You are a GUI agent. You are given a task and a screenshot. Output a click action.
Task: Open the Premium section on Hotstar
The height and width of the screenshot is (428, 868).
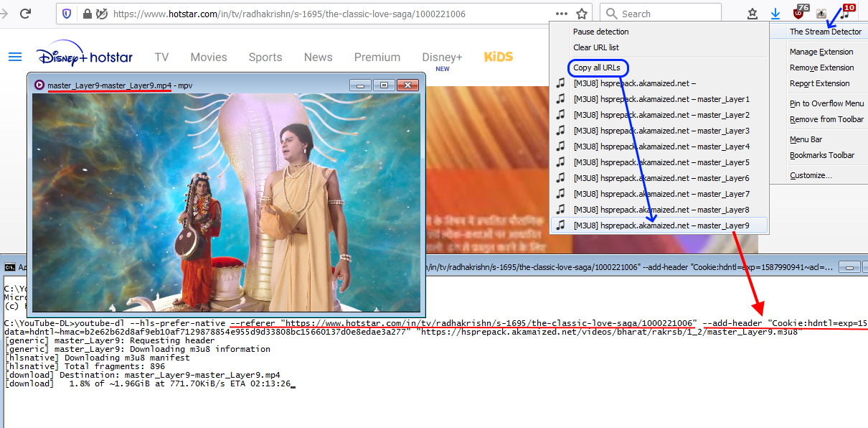click(x=377, y=57)
